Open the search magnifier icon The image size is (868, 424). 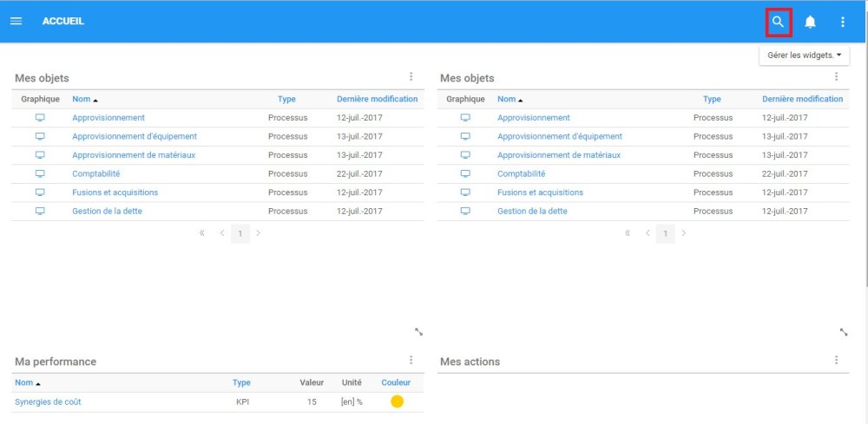pyautogui.click(x=779, y=23)
